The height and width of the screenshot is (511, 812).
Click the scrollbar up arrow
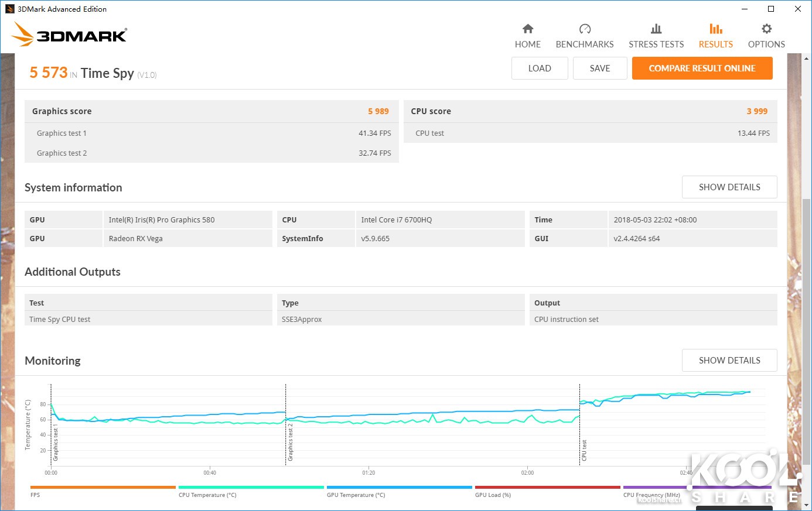(807, 59)
